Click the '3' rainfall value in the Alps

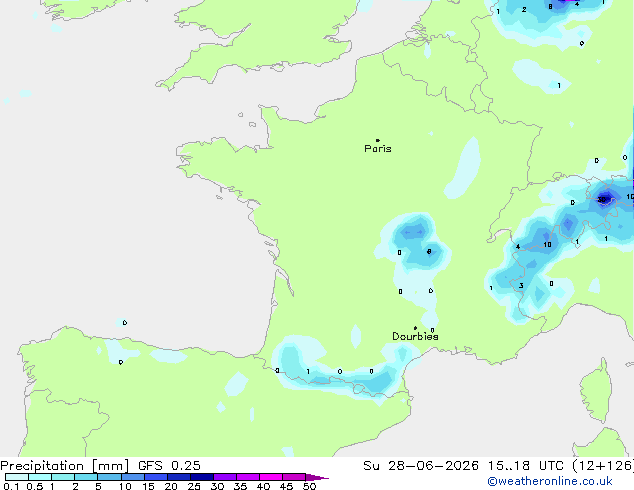[x=521, y=286]
